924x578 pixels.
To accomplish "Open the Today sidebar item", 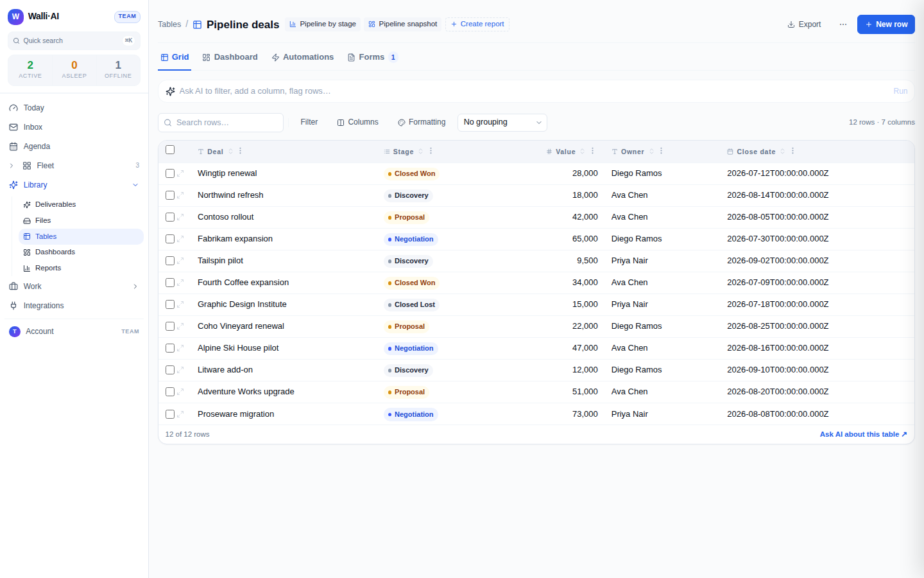I will pos(74,108).
